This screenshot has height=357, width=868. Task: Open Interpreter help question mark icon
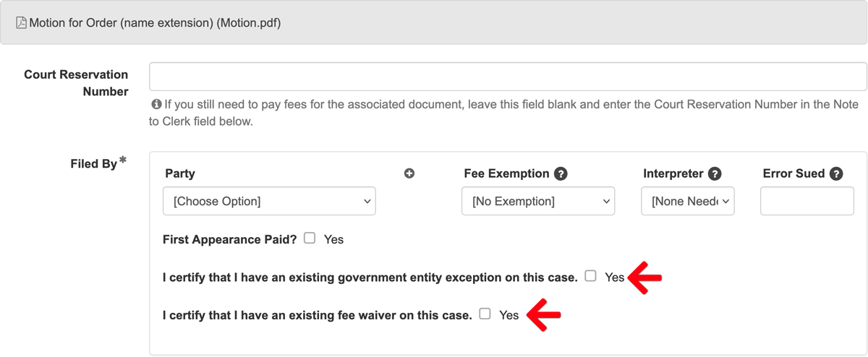pyautogui.click(x=715, y=173)
